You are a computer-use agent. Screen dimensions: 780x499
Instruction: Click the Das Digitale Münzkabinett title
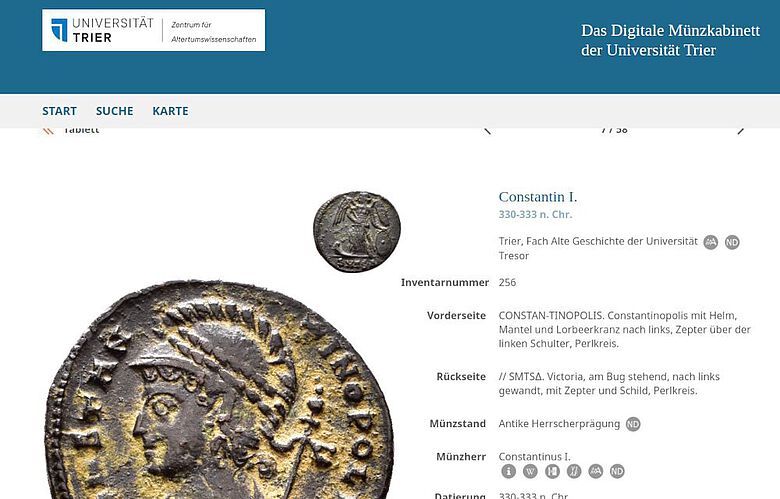[x=670, y=40]
